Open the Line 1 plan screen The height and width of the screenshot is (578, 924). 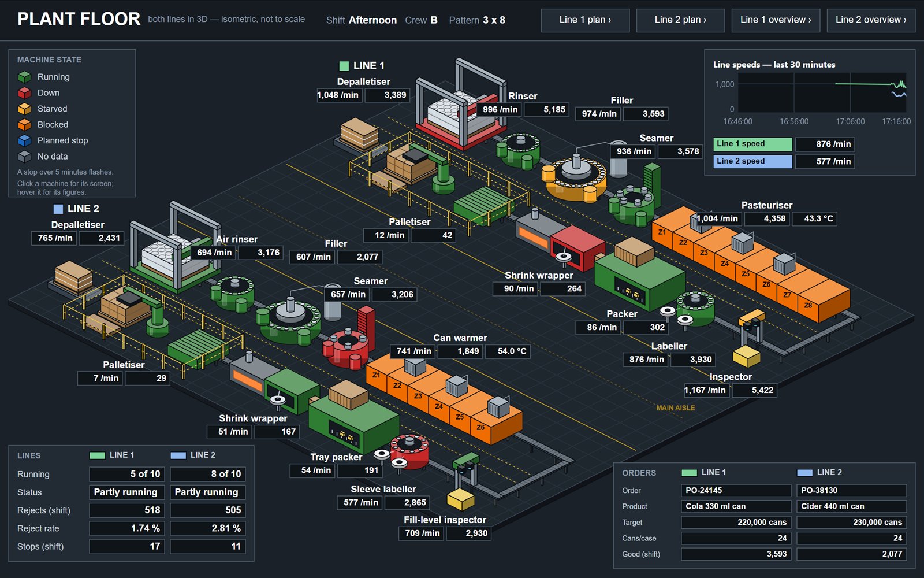585,20
